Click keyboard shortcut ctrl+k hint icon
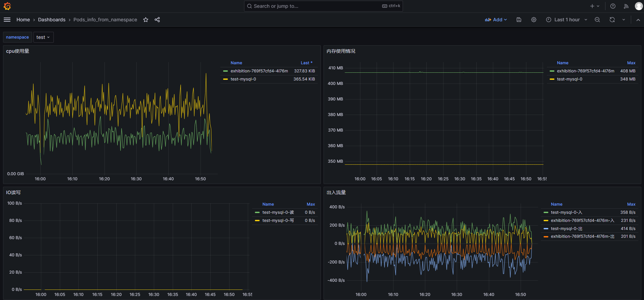The height and width of the screenshot is (300, 644). click(385, 6)
